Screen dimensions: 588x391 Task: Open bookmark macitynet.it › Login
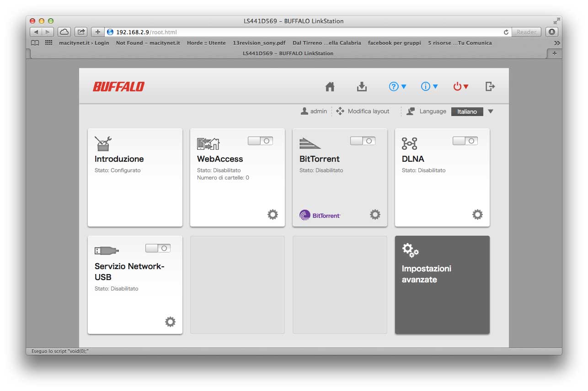tap(84, 43)
